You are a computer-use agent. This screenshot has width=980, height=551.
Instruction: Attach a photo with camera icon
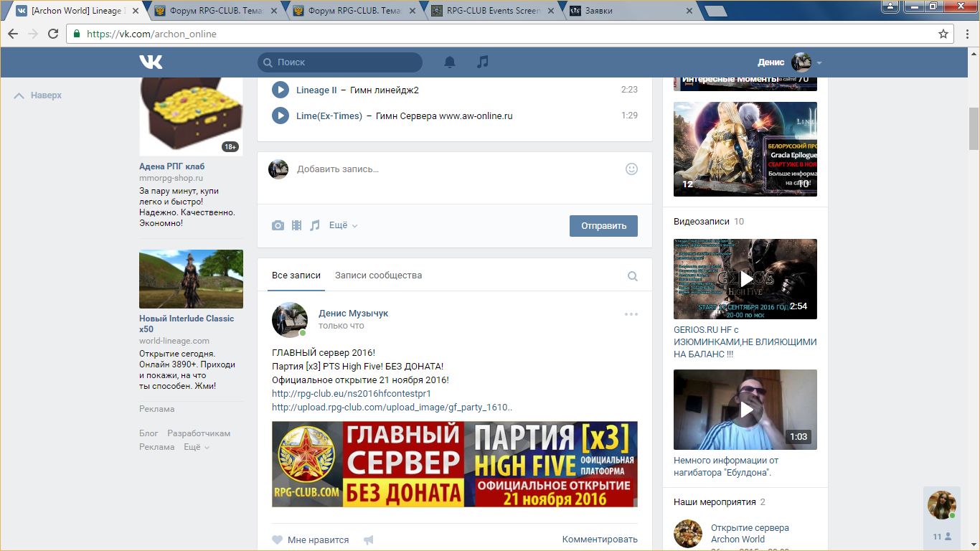tap(278, 225)
